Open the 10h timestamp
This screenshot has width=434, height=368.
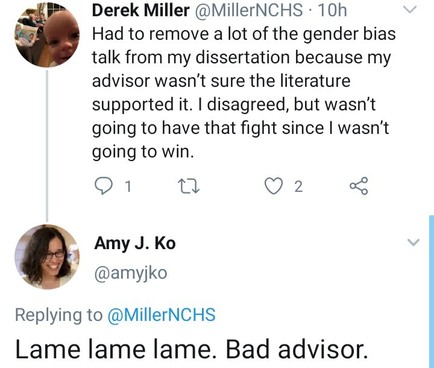point(332,10)
